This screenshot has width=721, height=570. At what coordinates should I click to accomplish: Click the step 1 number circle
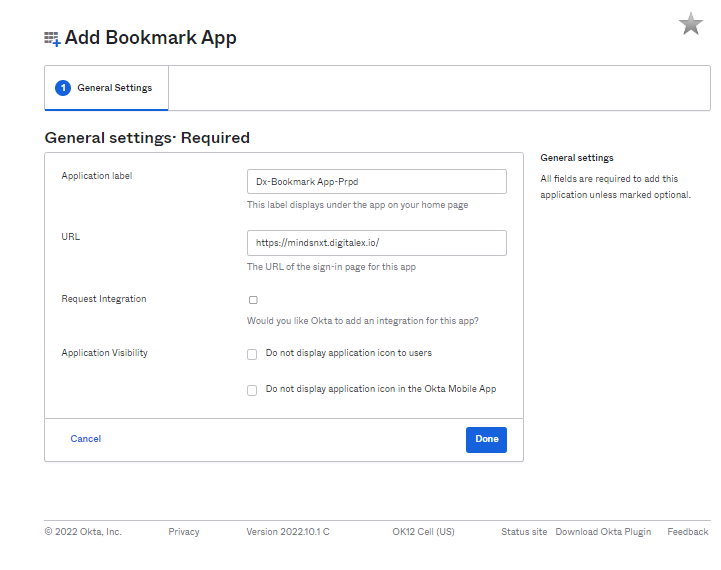(x=63, y=88)
